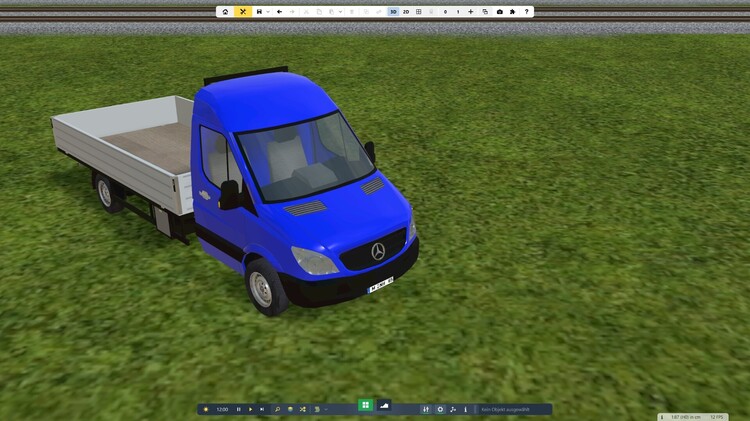Click the sun time-of-day icon
Viewport: 750px width, 421px height.
[206, 410]
